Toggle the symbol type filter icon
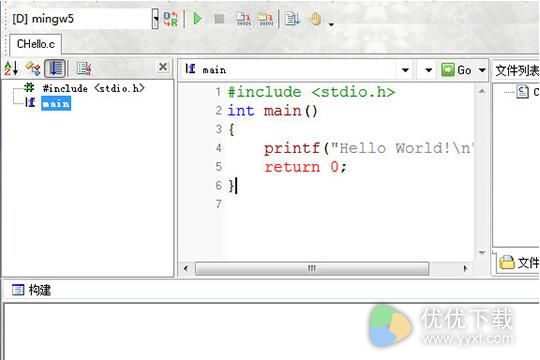 [33, 68]
